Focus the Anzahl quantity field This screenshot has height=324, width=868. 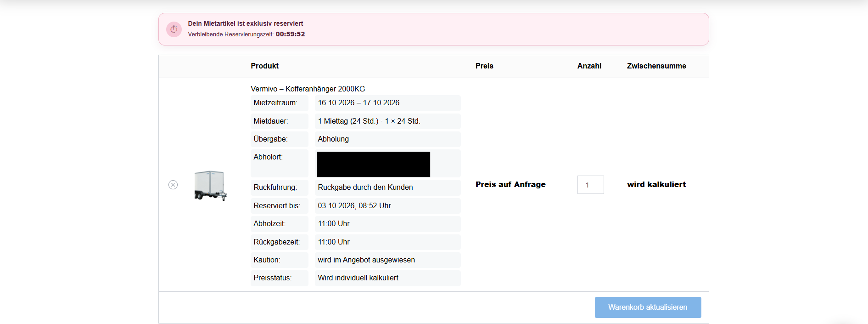pos(590,185)
